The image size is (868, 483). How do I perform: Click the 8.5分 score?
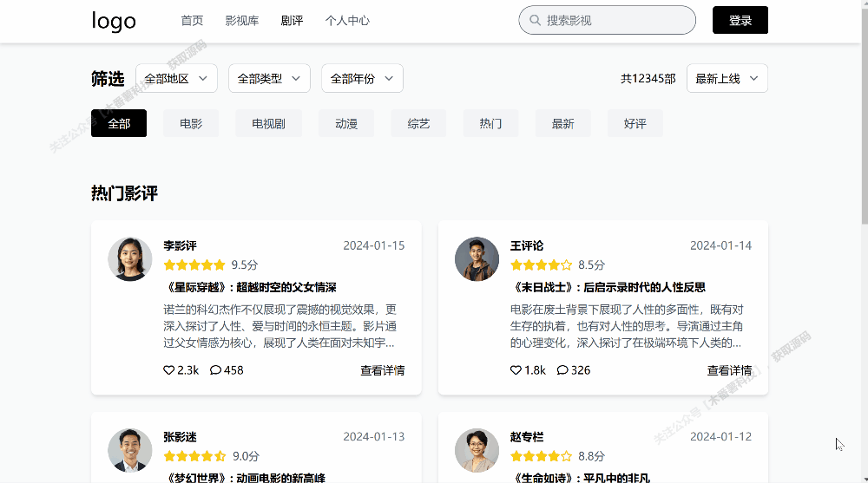592,265
